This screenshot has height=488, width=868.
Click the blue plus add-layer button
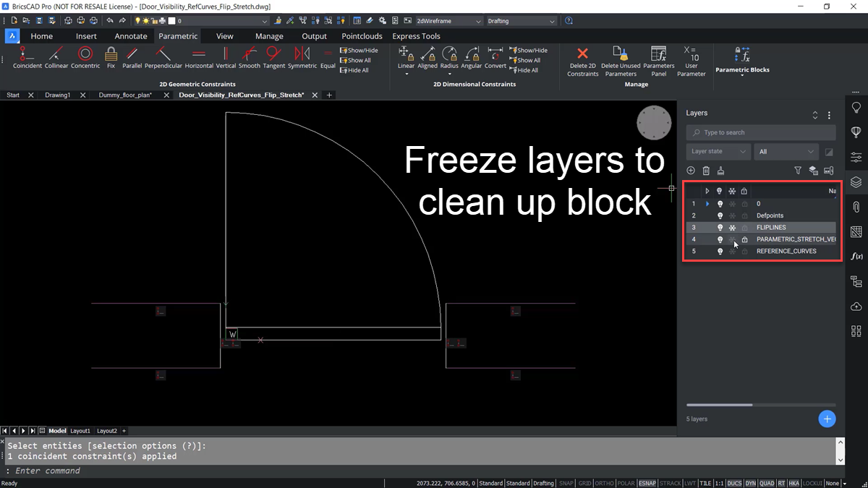pyautogui.click(x=827, y=419)
